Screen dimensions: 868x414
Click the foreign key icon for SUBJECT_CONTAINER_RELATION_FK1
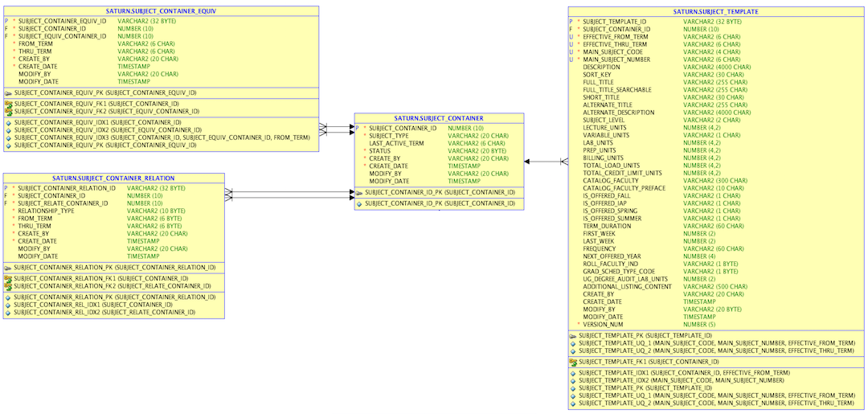[8, 278]
